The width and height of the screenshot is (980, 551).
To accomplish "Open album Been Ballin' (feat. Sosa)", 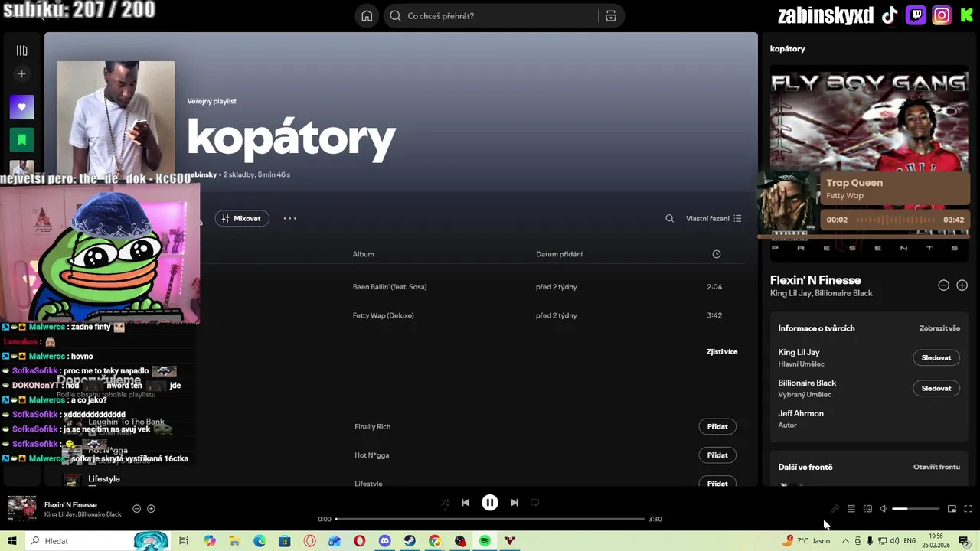I will pyautogui.click(x=390, y=287).
